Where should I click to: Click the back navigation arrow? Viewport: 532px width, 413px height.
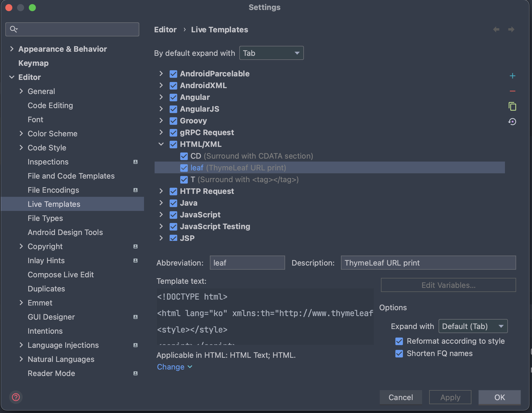coord(496,29)
